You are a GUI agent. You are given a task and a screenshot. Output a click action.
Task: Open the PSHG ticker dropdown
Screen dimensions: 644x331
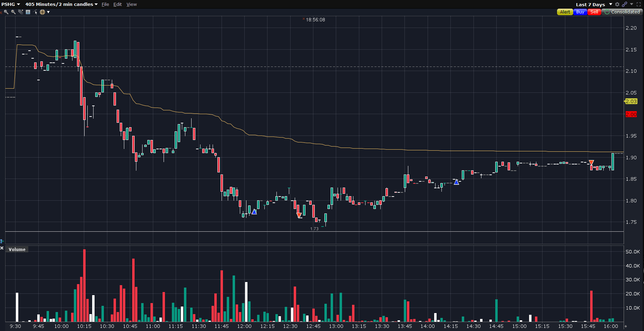click(x=11, y=4)
